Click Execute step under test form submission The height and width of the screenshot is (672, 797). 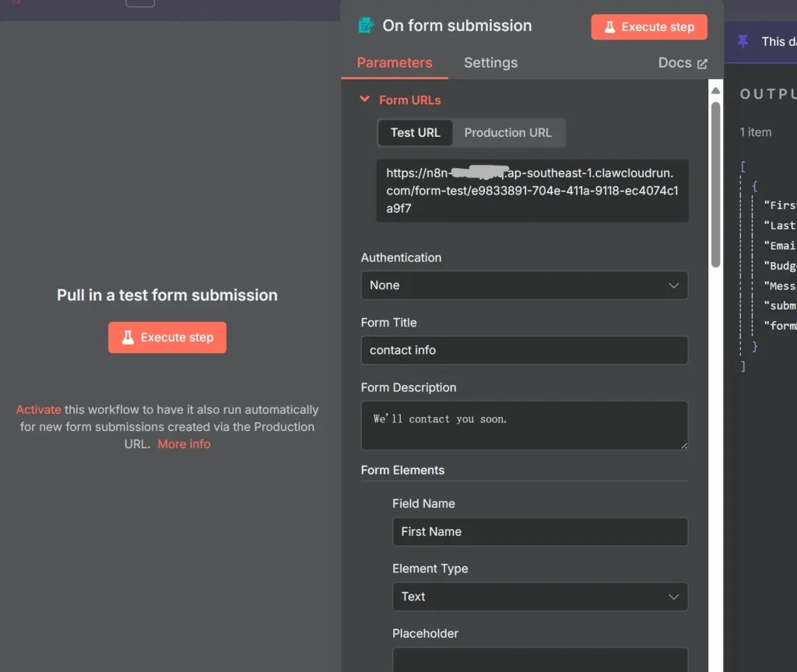point(167,338)
